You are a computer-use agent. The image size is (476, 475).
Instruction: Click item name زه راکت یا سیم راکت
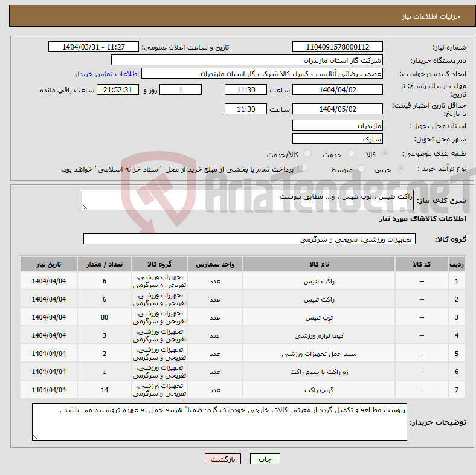(319, 372)
